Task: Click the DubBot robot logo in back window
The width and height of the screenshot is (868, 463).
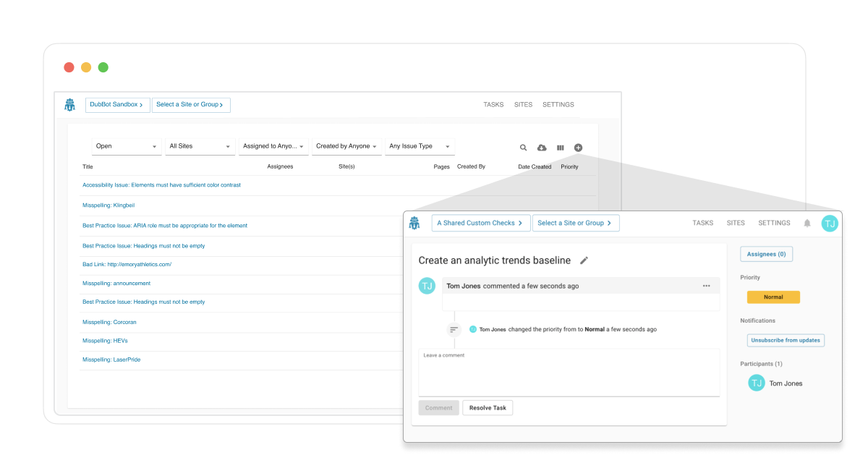Action: click(69, 105)
